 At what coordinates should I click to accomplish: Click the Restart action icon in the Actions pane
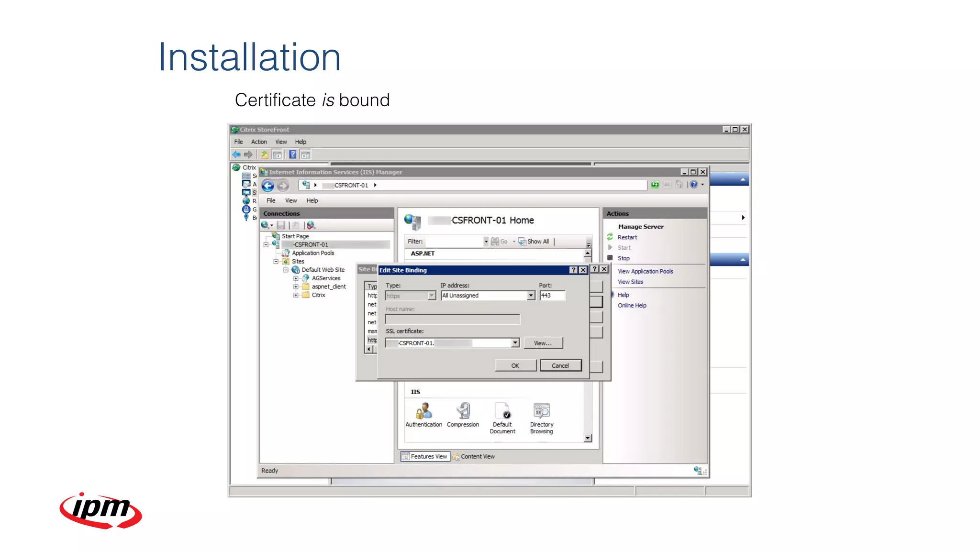(610, 237)
